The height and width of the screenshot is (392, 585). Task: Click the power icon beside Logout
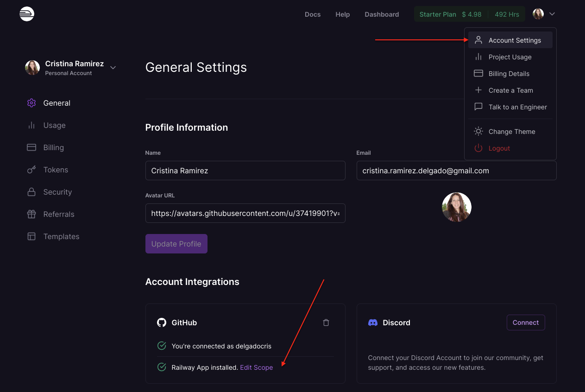click(478, 148)
